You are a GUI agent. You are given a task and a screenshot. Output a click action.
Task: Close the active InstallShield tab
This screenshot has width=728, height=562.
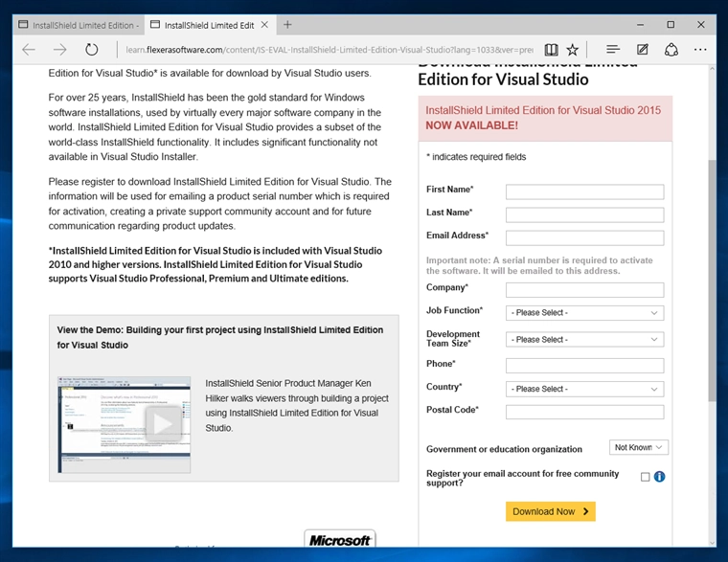[264, 25]
